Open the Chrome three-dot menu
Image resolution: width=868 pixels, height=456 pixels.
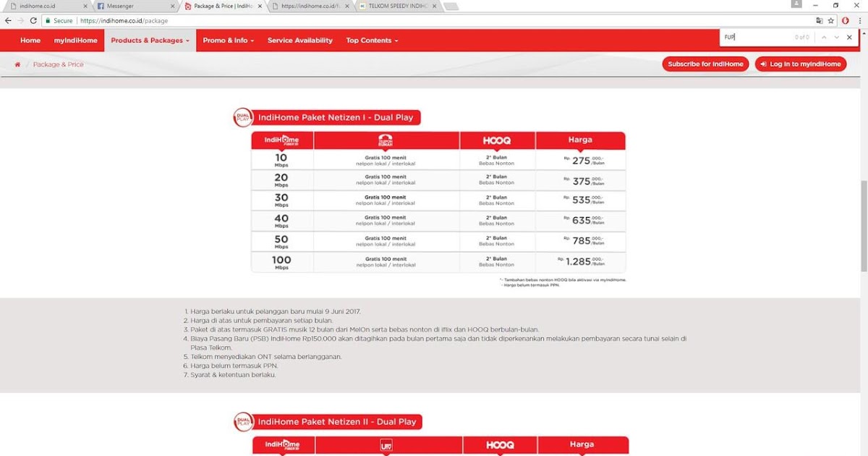click(860, 20)
